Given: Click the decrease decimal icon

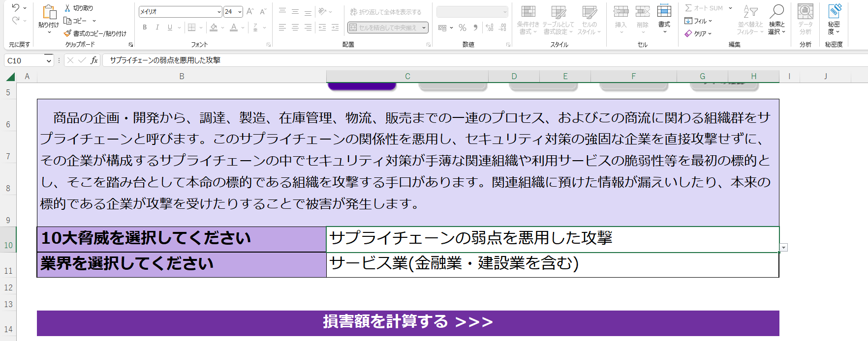Looking at the screenshot, I should [x=502, y=28].
